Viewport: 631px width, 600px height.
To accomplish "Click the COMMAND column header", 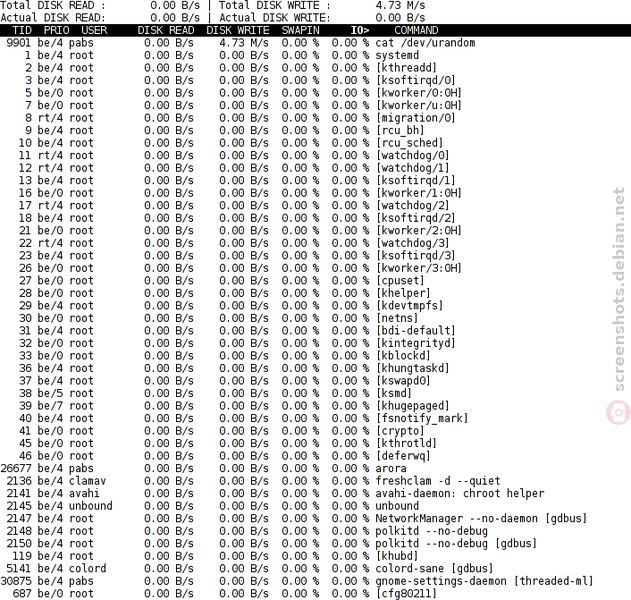I will pyautogui.click(x=416, y=31).
